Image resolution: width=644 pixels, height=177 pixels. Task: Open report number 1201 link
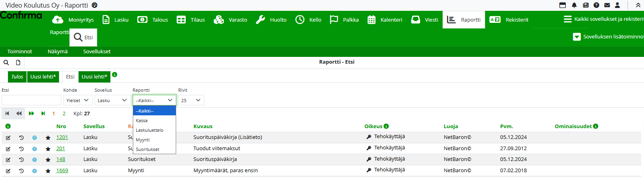click(62, 137)
